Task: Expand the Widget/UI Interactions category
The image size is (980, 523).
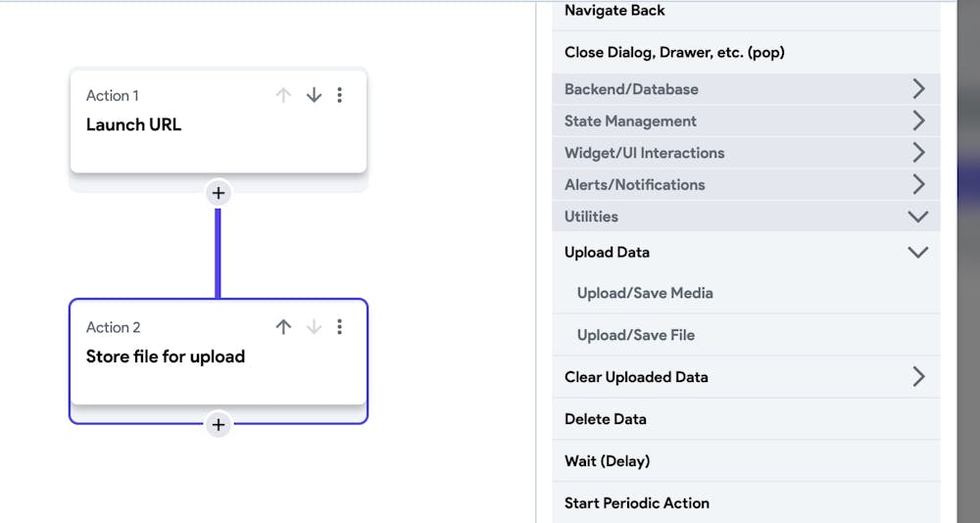Action: click(x=917, y=153)
